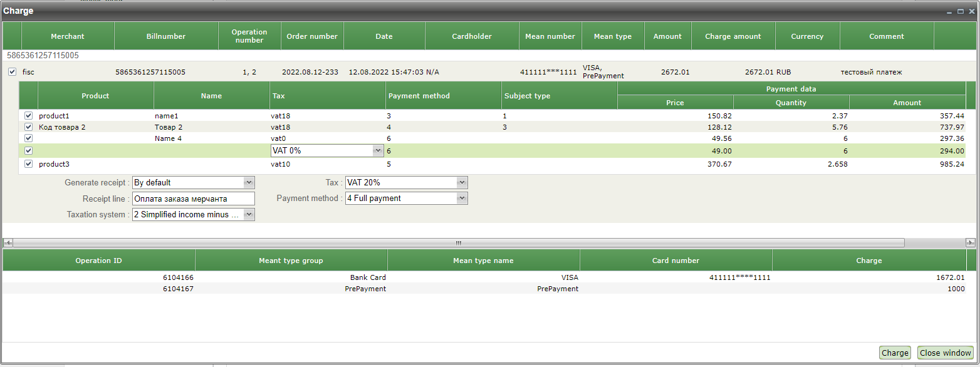980x367 pixels.
Task: Maximize the Charge window
Action: pyautogui.click(x=961, y=11)
